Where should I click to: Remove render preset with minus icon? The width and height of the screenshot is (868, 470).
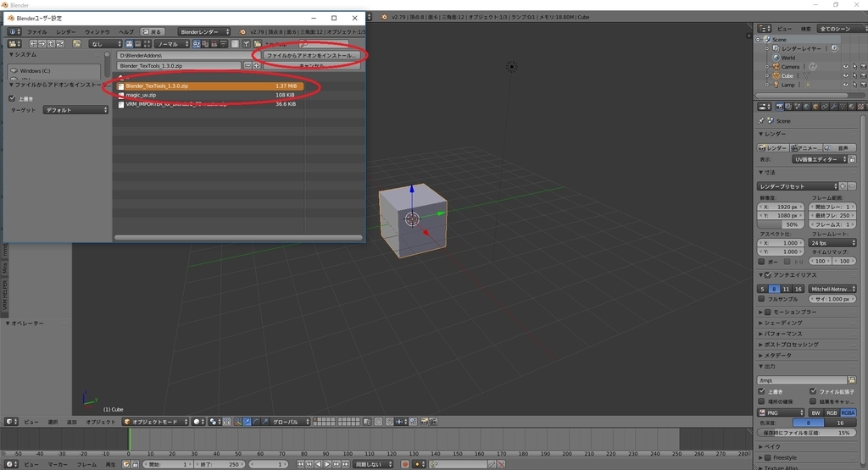point(852,186)
